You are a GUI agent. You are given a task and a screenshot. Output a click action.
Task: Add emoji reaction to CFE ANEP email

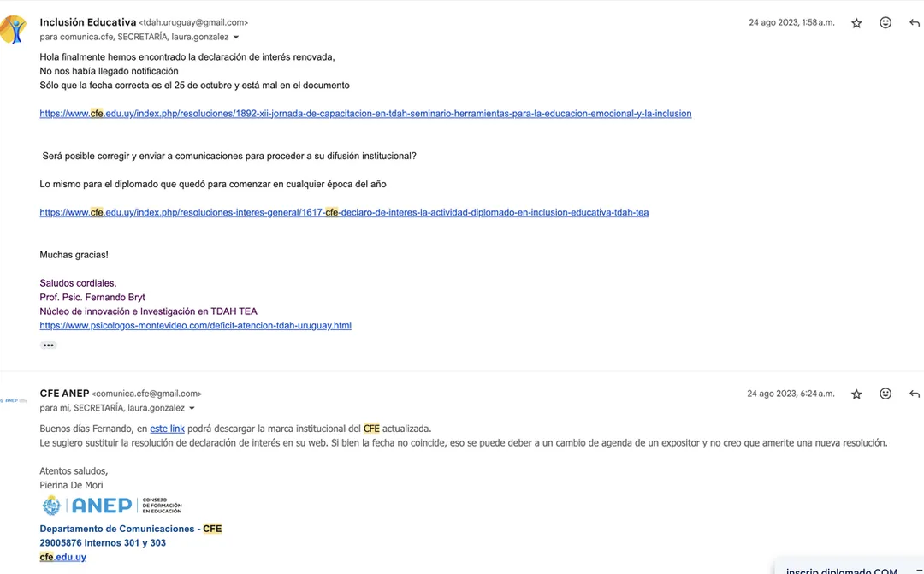click(x=885, y=394)
